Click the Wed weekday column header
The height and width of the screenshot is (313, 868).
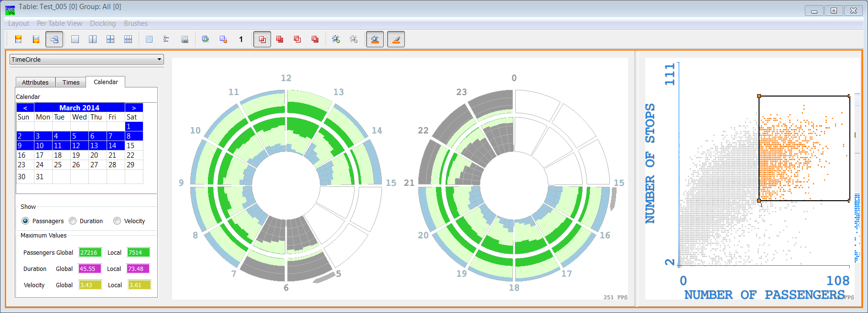point(79,117)
